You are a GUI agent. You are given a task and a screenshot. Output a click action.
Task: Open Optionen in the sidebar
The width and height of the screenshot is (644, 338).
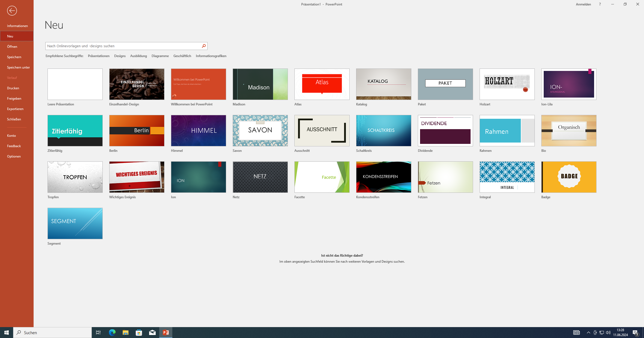click(14, 156)
